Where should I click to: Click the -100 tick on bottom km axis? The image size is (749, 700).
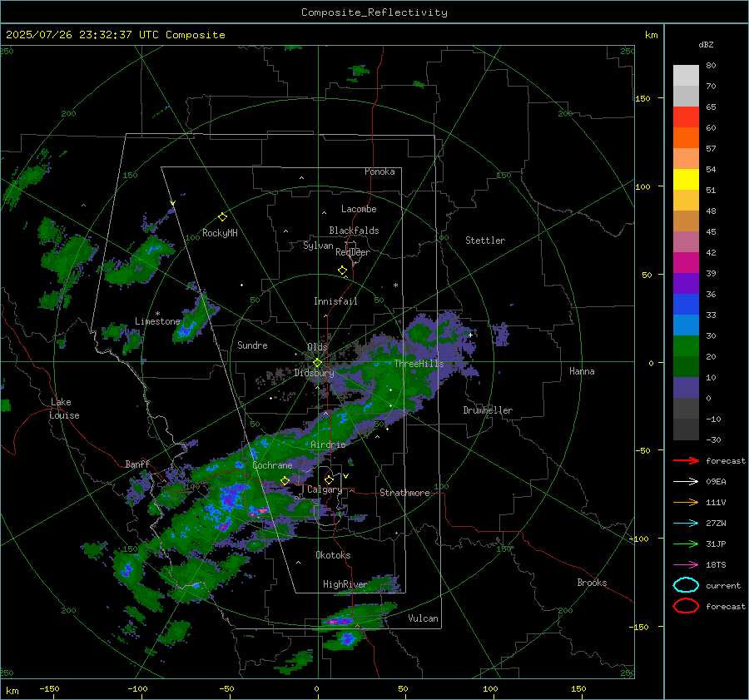click(137, 688)
